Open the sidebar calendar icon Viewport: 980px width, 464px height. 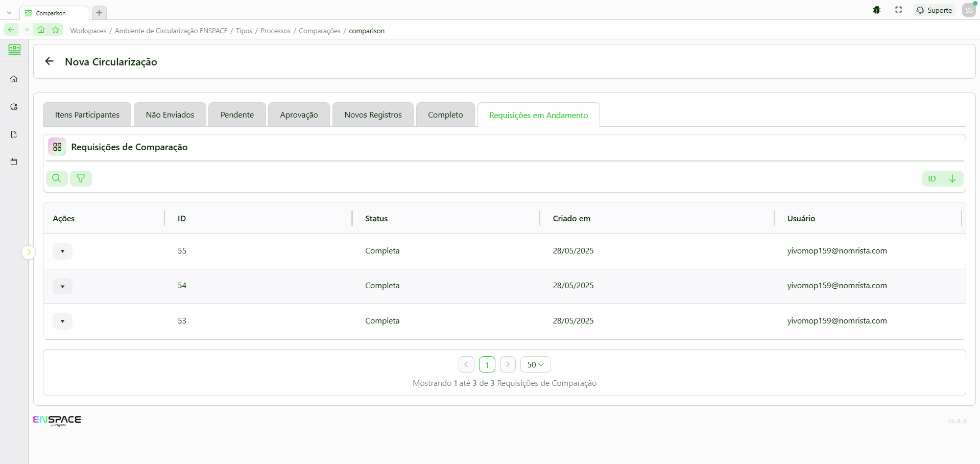14,162
